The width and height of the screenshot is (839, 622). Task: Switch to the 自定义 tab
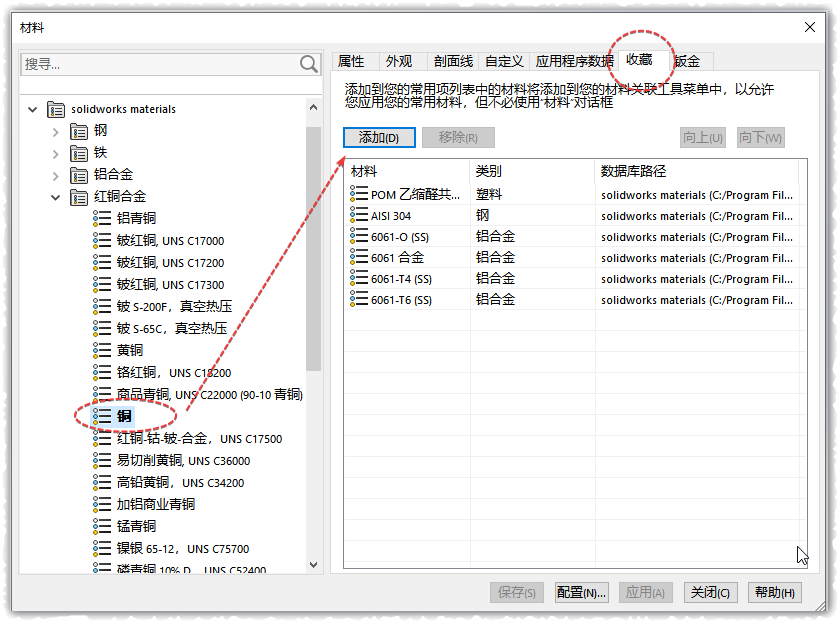coord(504,62)
